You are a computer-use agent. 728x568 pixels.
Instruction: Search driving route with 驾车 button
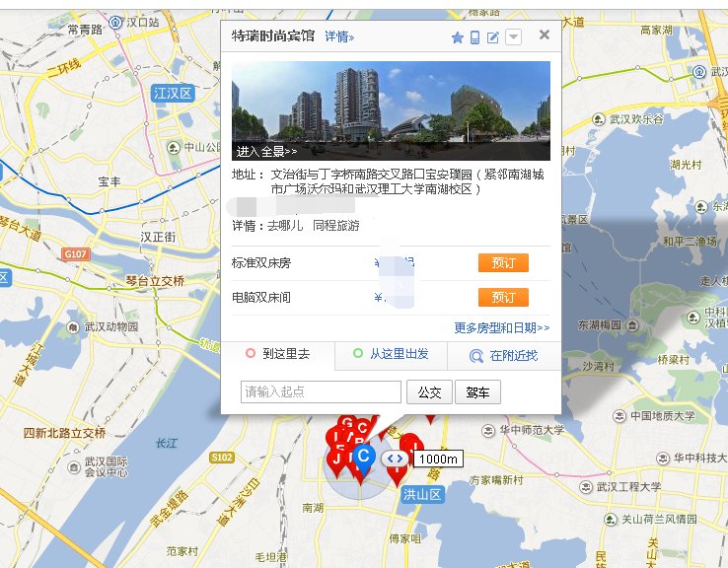[x=477, y=392]
